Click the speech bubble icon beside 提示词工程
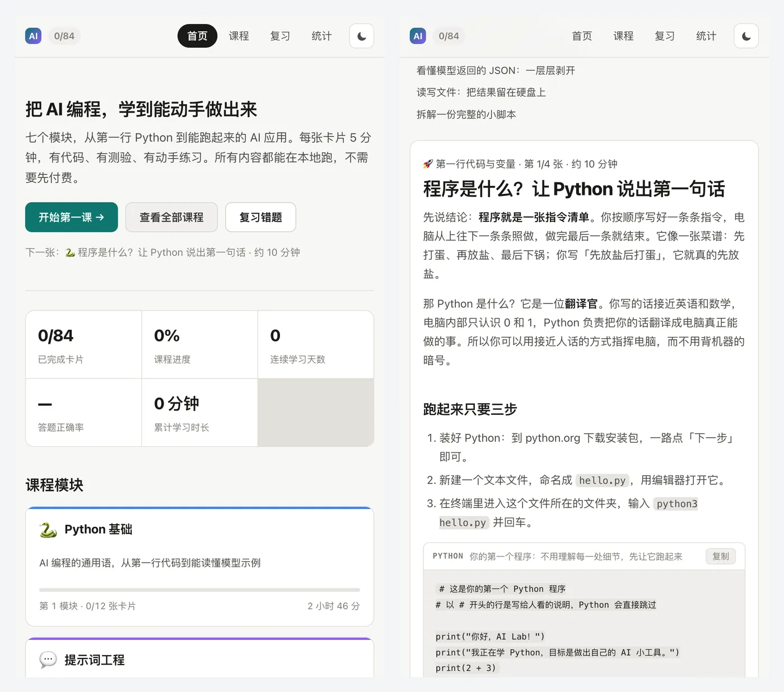This screenshot has width=784, height=692. point(48,660)
